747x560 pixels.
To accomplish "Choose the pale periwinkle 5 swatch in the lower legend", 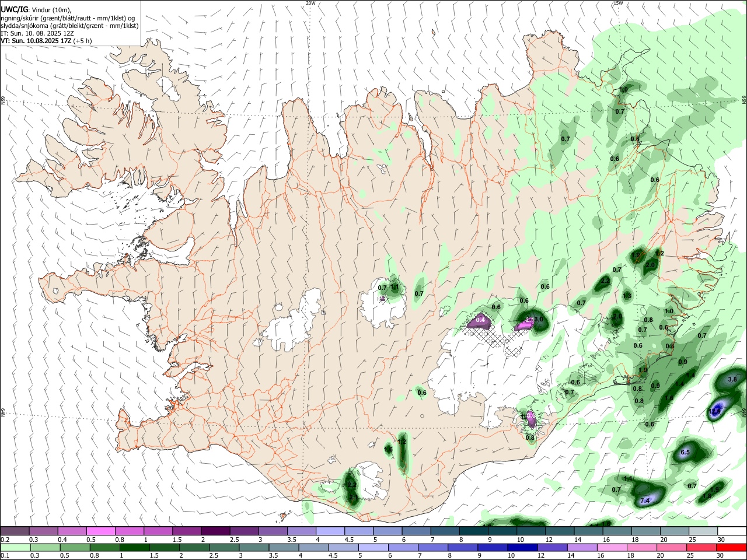I will point(373,547).
